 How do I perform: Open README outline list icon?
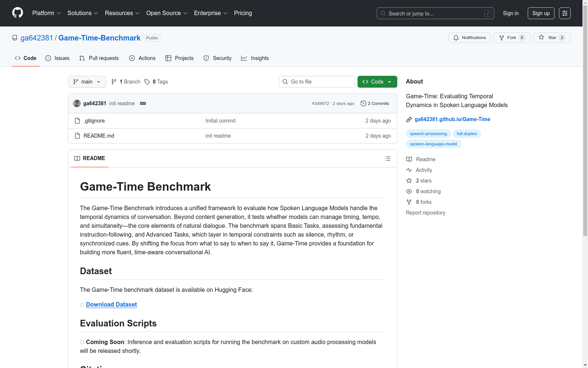[388, 159]
